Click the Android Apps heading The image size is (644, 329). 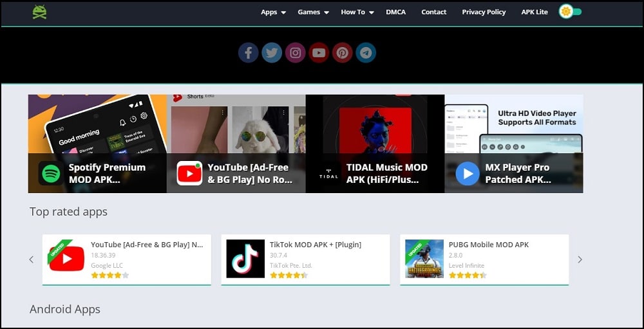(65, 309)
